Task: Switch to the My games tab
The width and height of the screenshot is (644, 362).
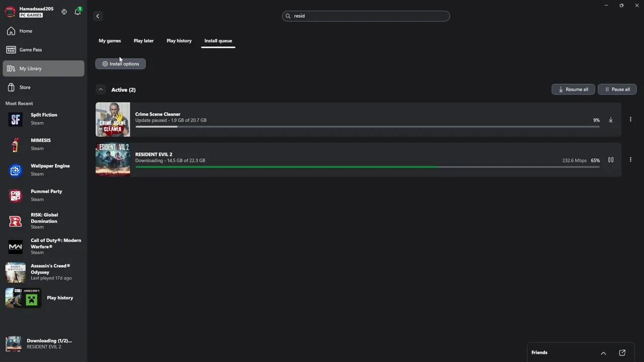Action: pos(110,41)
